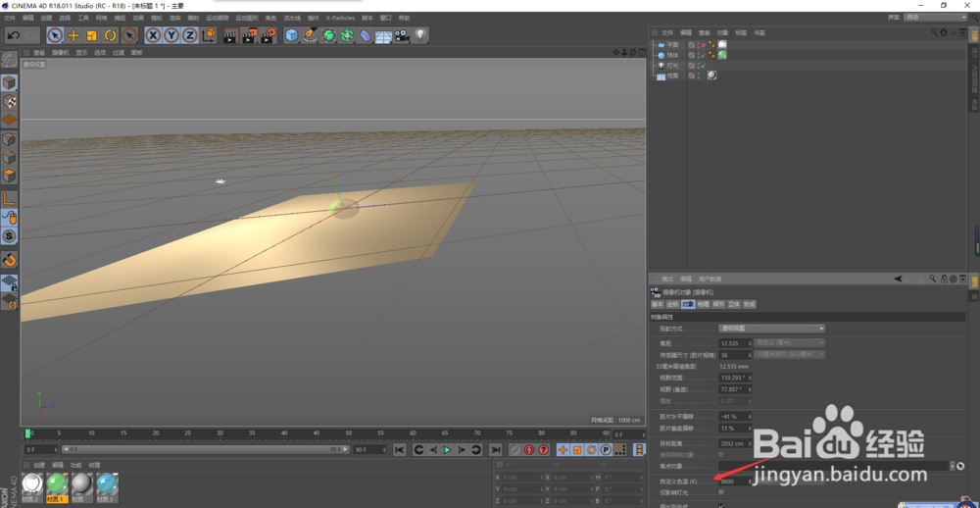
Task: Enable 仅影响灯光 checkbox
Action: (x=721, y=493)
